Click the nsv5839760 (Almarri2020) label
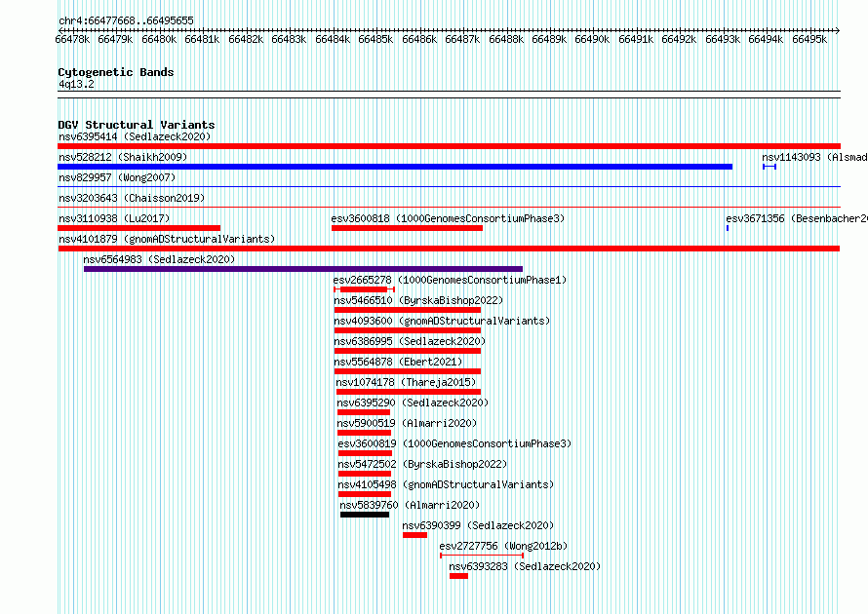 point(410,505)
